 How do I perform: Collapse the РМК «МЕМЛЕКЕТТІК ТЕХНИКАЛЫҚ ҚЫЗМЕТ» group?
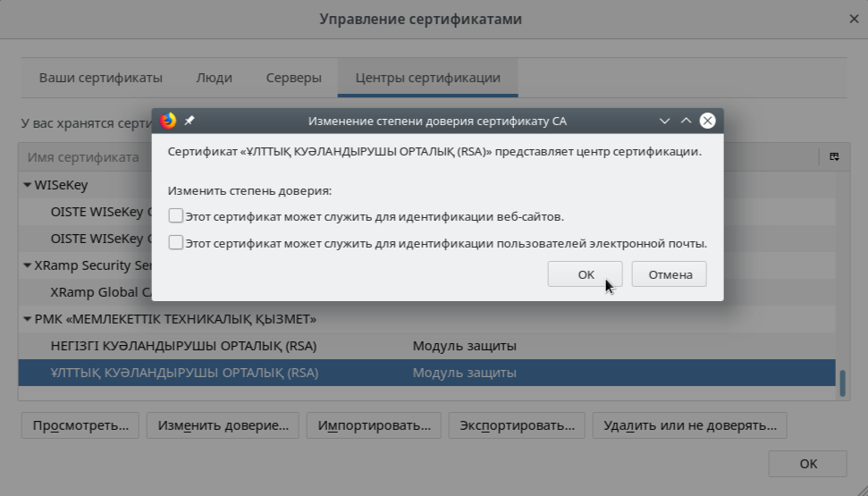(x=27, y=319)
